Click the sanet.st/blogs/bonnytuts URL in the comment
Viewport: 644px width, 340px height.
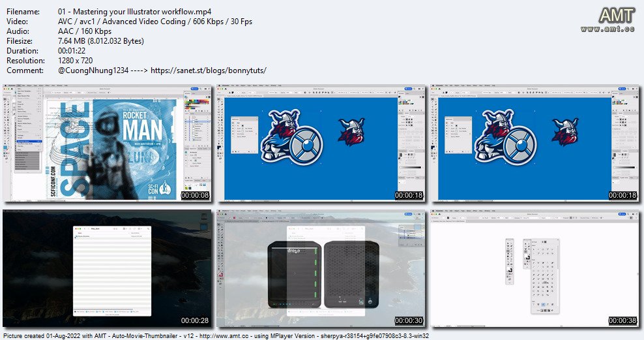click(x=208, y=70)
